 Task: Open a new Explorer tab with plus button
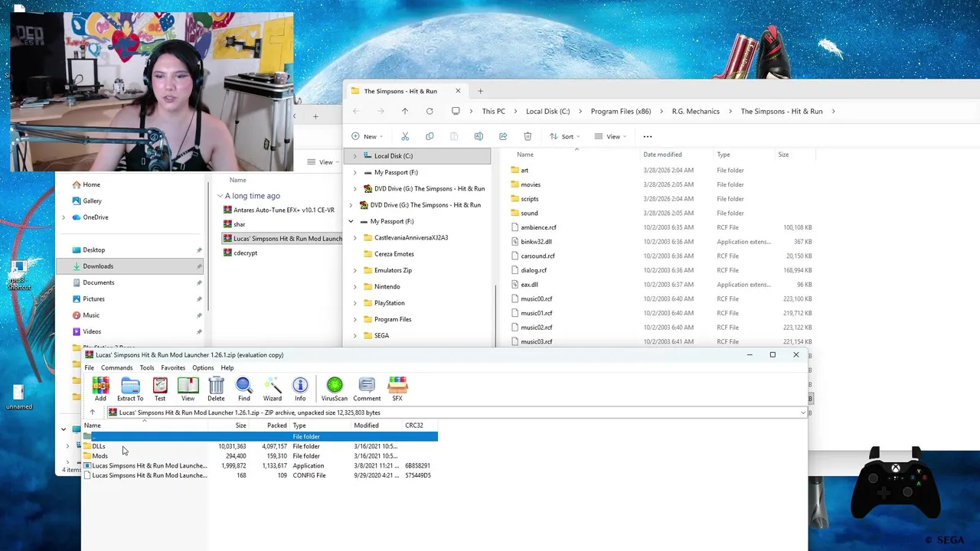click(480, 91)
